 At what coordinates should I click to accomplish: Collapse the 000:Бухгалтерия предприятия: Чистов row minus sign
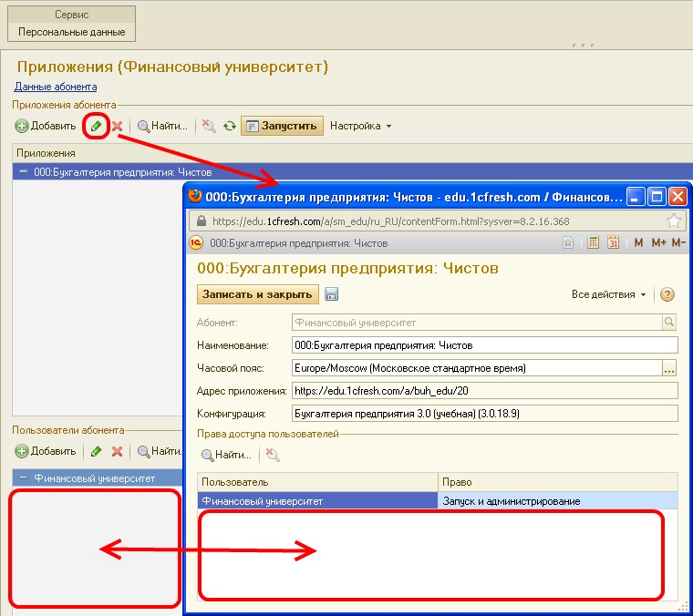point(23,171)
